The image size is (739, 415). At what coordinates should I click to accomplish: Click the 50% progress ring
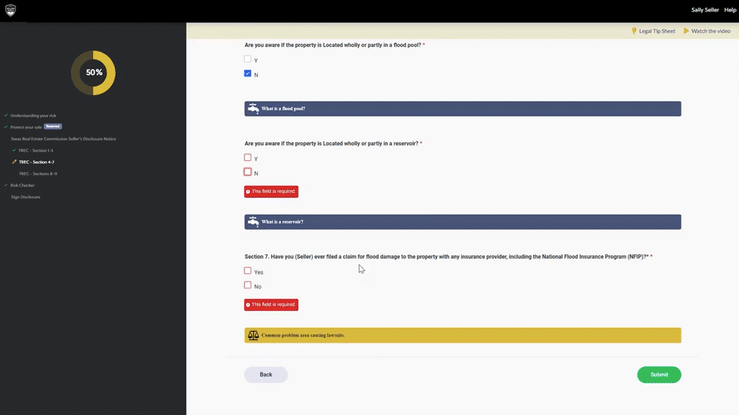coord(93,73)
